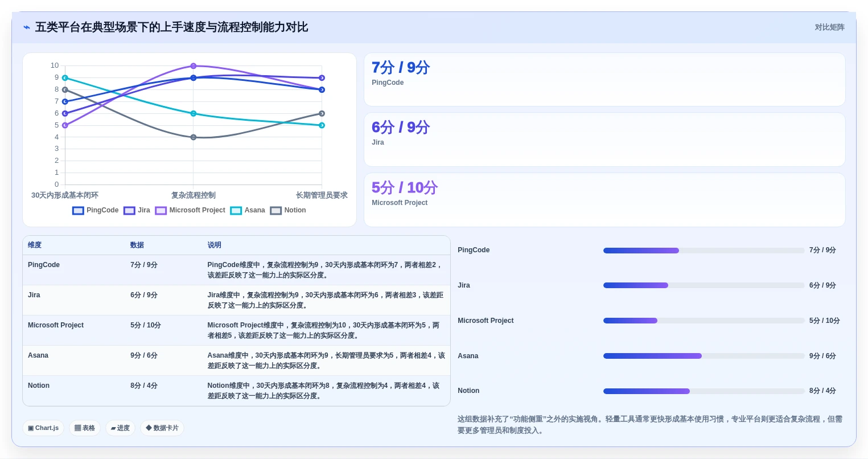The height and width of the screenshot is (459, 868).
Task: Click the Asana label in progress list
Action: pos(468,356)
